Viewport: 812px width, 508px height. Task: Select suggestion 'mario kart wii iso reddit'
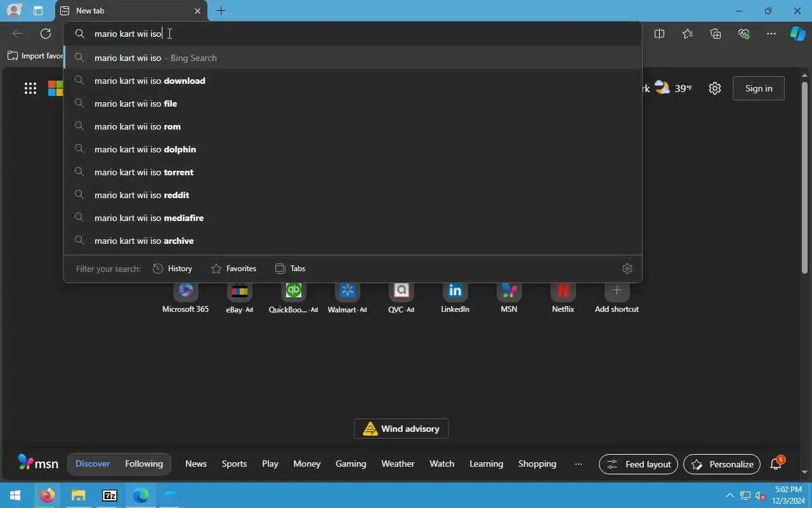click(353, 195)
